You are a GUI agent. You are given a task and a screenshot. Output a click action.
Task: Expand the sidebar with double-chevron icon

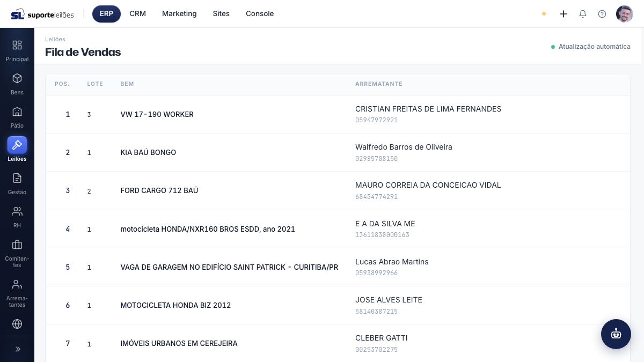click(17, 349)
